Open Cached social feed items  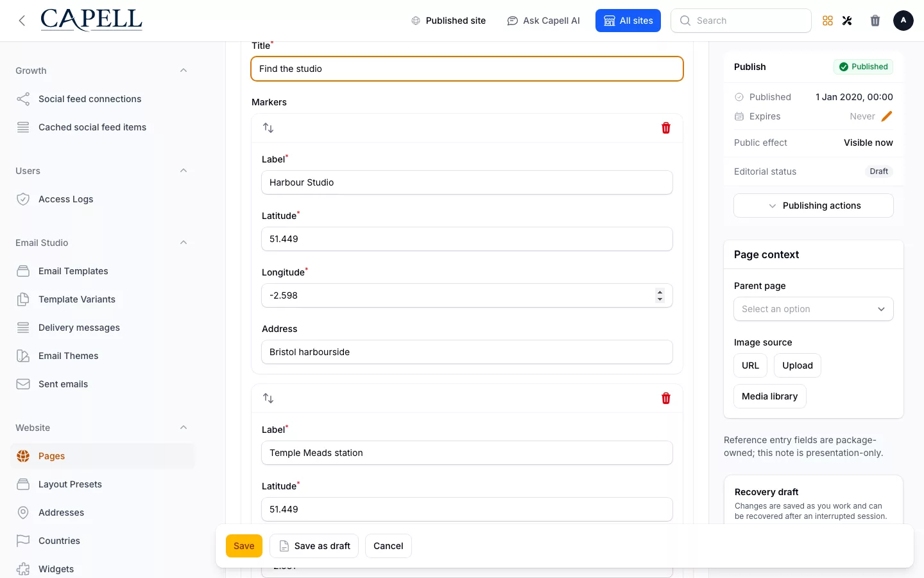coord(103,127)
